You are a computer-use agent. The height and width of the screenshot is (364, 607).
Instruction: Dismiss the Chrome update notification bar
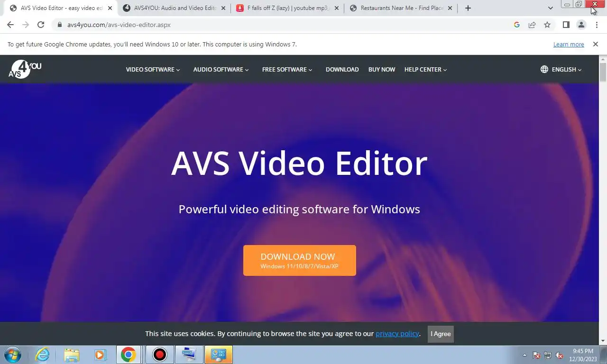pyautogui.click(x=596, y=44)
